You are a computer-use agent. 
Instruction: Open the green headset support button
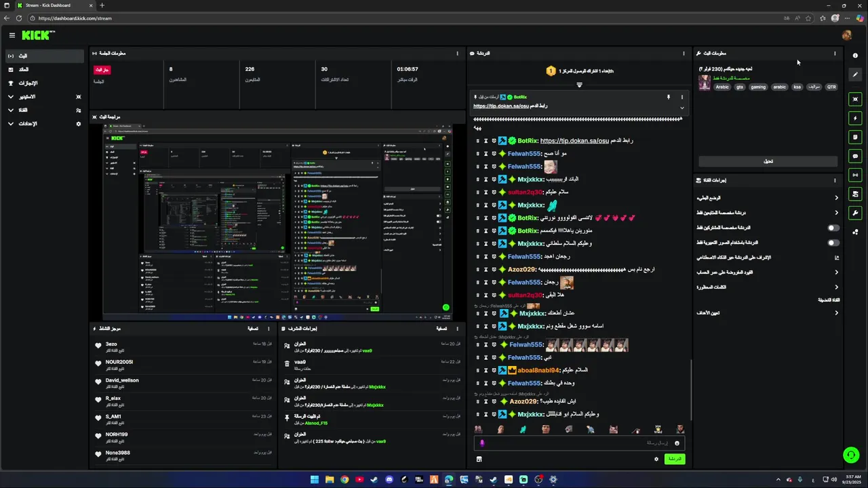point(850,455)
